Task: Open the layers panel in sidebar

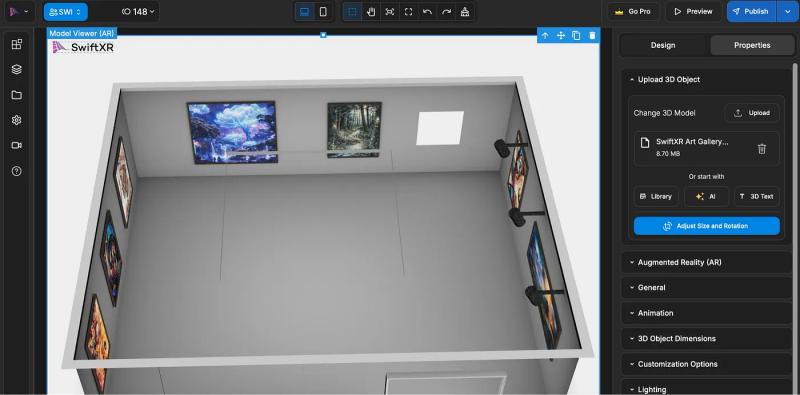Action: tap(17, 69)
